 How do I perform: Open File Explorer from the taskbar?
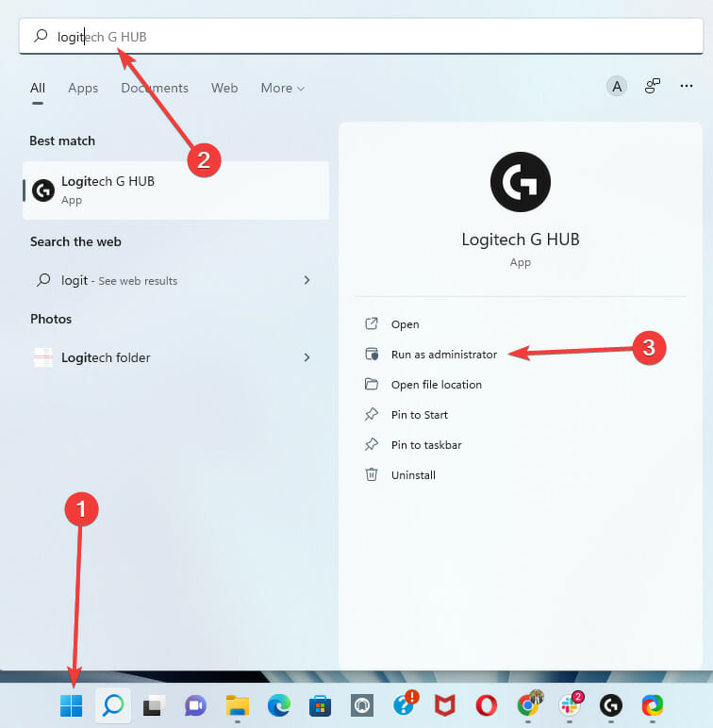[x=238, y=705]
